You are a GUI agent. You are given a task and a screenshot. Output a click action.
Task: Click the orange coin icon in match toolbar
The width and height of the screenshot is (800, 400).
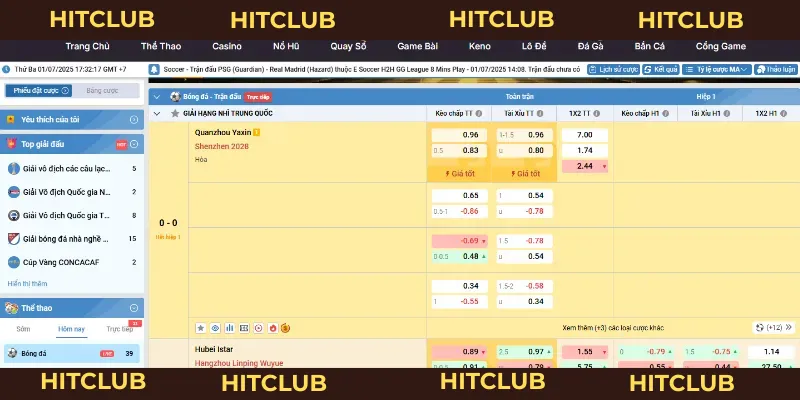pos(286,328)
